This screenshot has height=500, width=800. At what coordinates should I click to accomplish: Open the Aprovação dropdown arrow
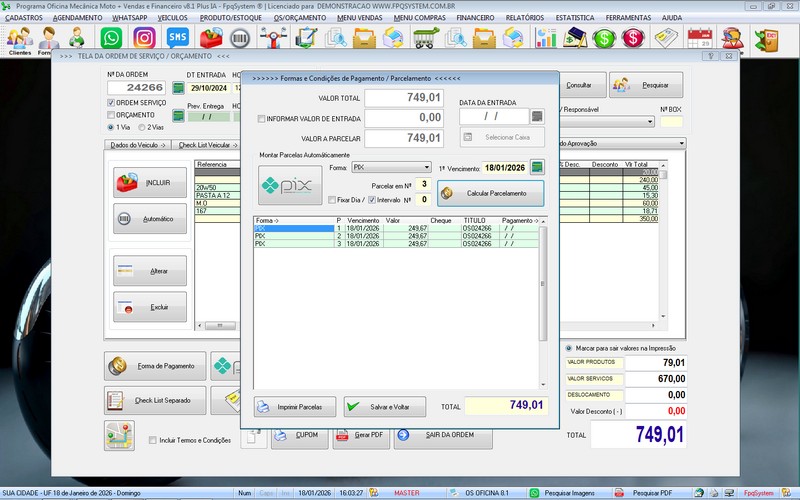click(x=681, y=144)
